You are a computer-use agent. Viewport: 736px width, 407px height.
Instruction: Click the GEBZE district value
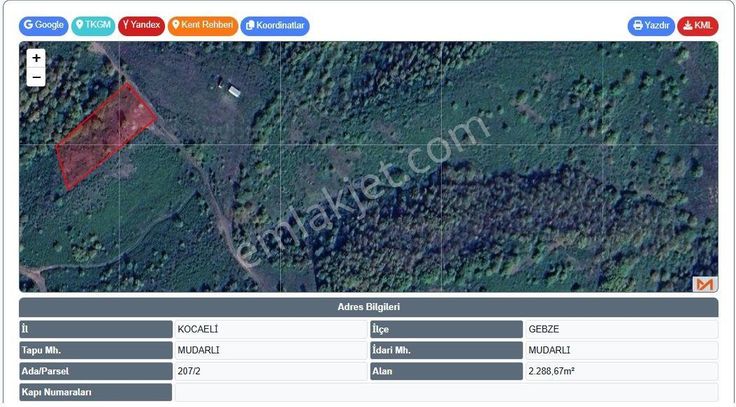620,329
